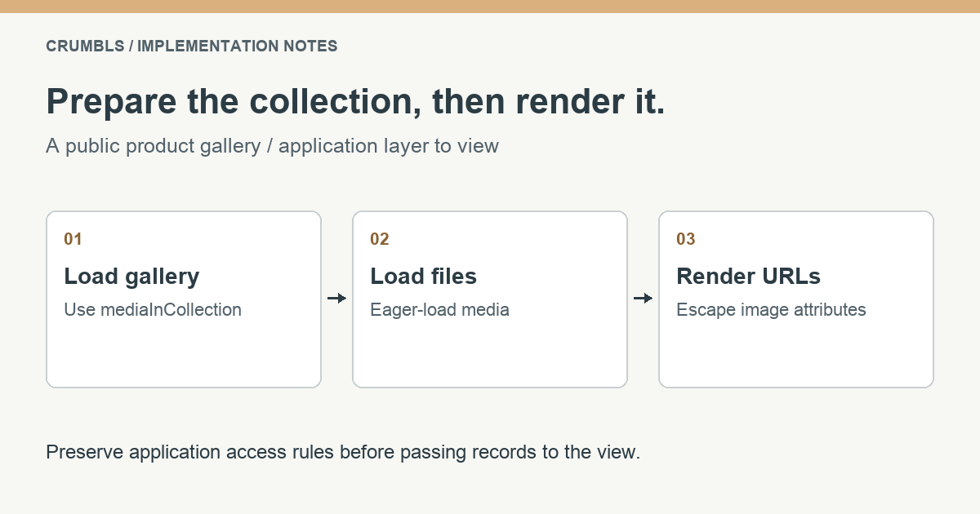Click the 'Escape image attributes' description
This screenshot has width=980, height=514.
tap(772, 310)
